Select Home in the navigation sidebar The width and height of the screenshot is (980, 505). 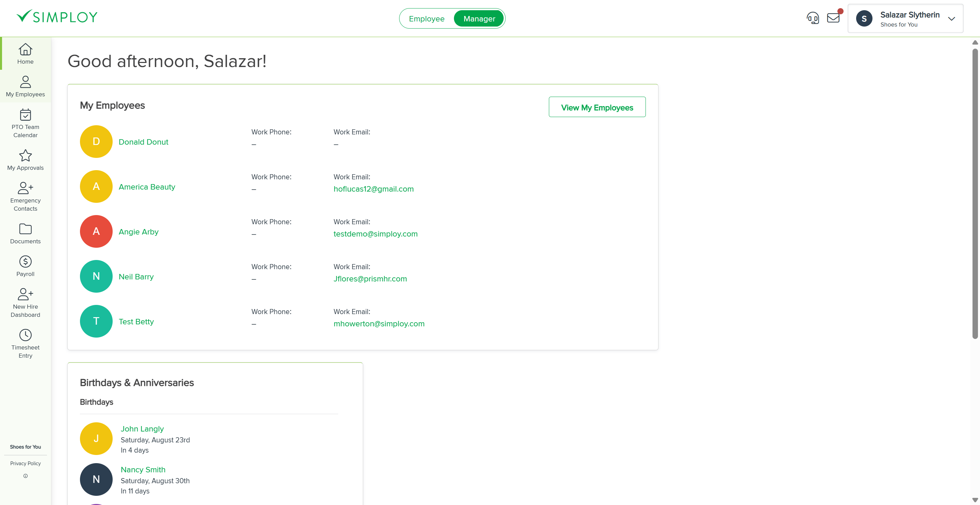point(25,54)
